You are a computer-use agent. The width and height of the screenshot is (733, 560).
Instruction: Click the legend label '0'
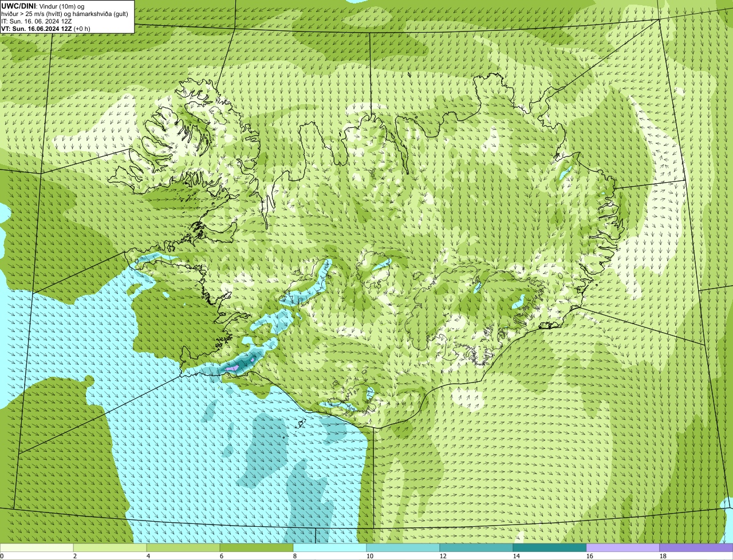click(x=2, y=556)
